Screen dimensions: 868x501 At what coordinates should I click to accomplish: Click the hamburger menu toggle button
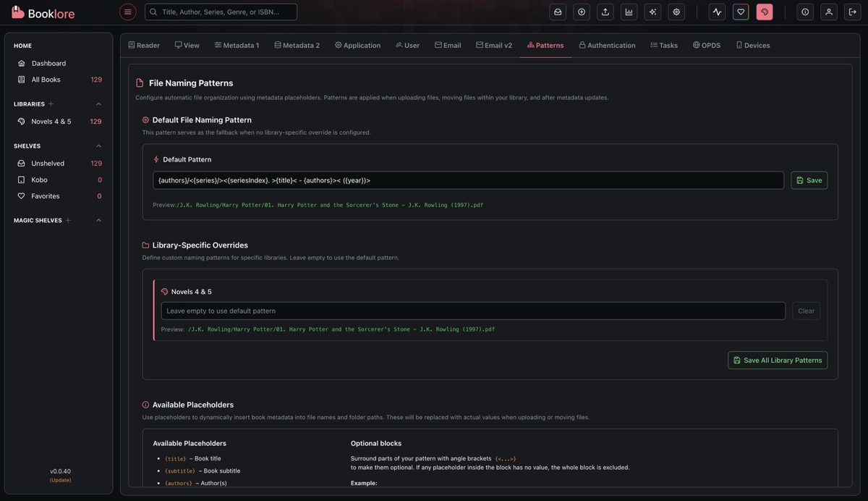point(127,12)
